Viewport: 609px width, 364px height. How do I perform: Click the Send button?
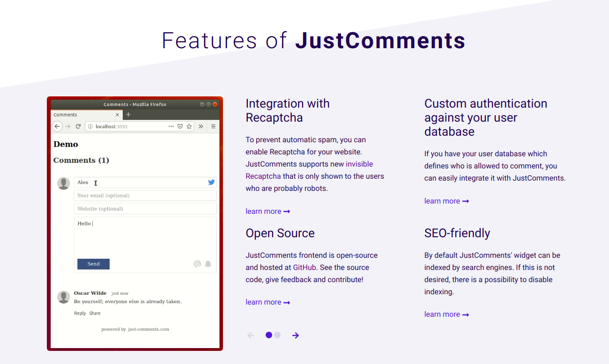93,264
